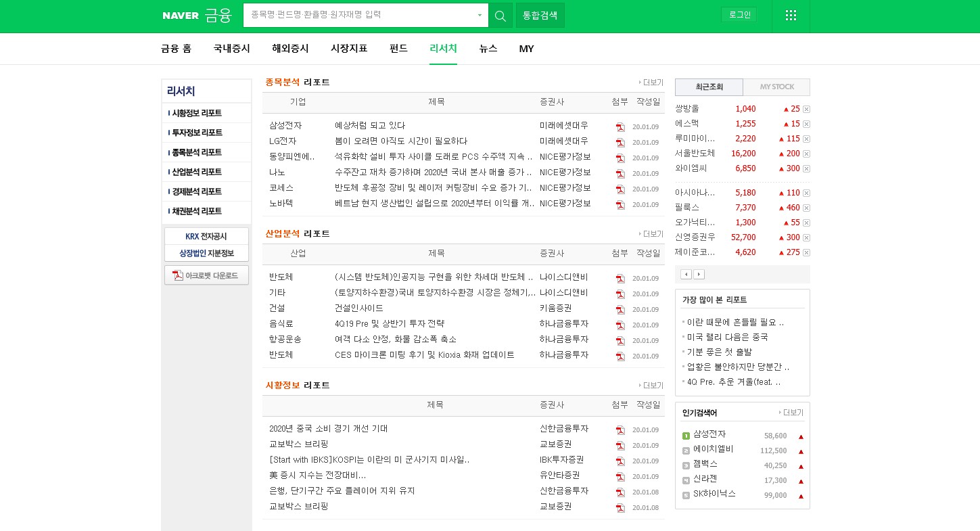This screenshot has width=980, height=531.
Task: Go to previous page of recent stocks
Action: click(x=686, y=274)
